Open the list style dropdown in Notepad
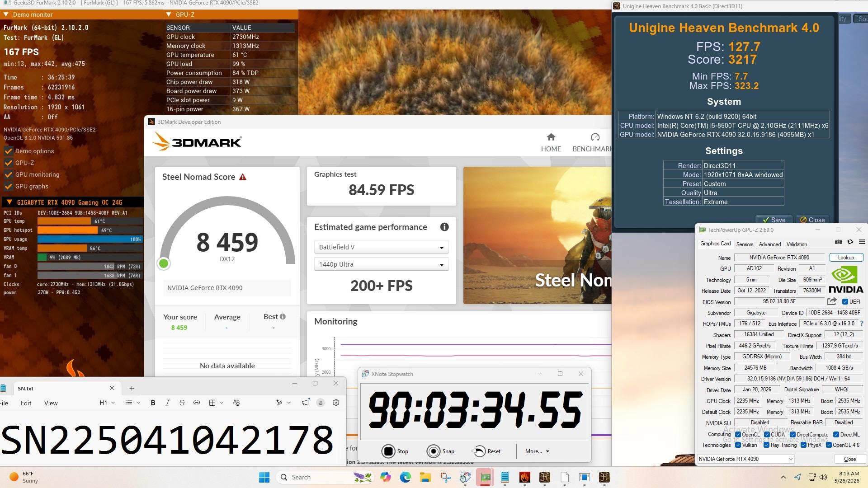Viewport: 868px width, 488px height. [132, 403]
